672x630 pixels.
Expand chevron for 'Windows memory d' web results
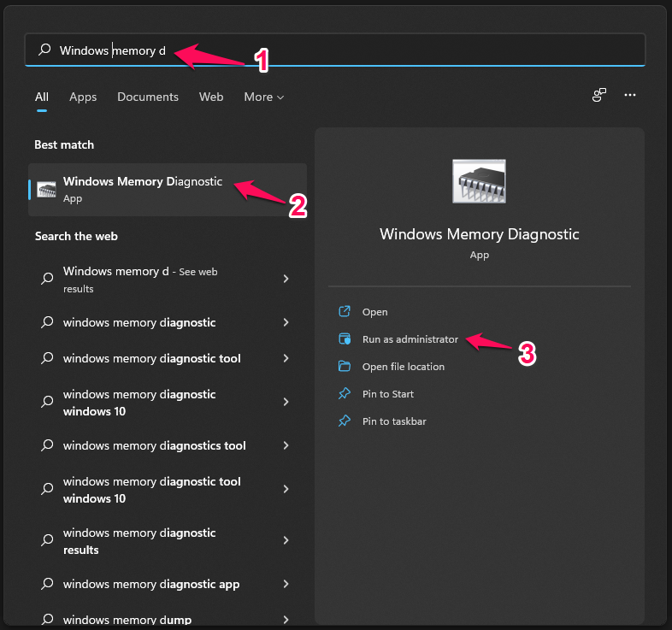pyautogui.click(x=286, y=279)
